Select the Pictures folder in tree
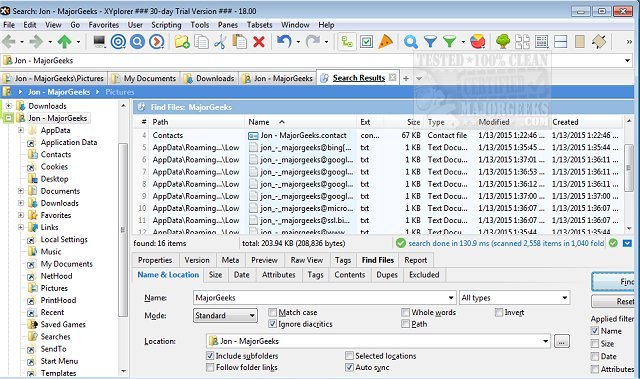This screenshot has height=379, width=640. pyautogui.click(x=54, y=288)
